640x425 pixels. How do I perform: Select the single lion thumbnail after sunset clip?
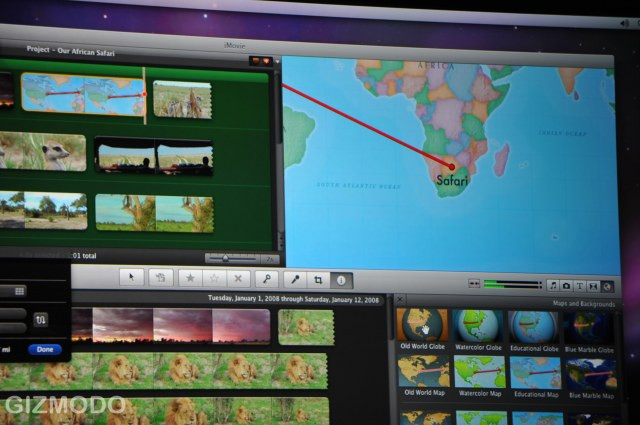[x=306, y=327]
